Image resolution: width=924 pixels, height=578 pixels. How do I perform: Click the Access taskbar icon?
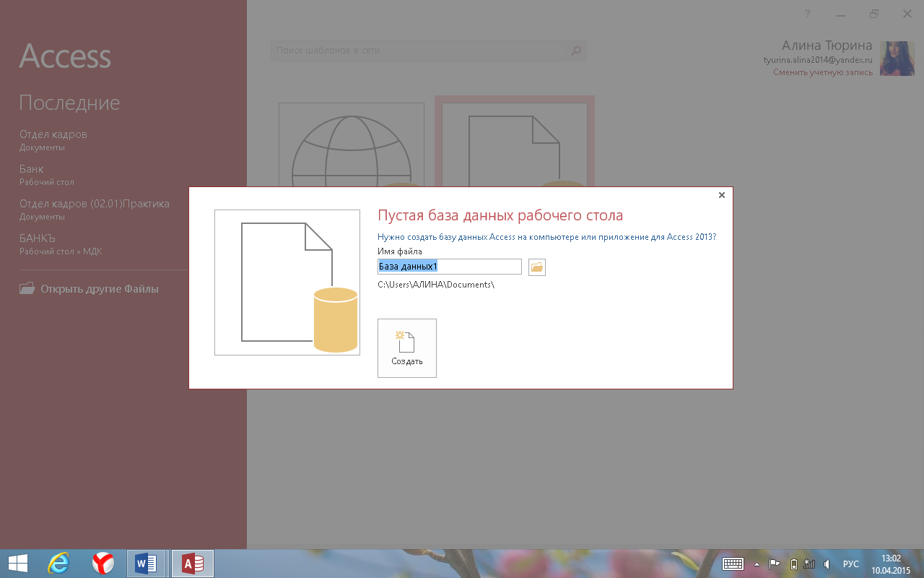point(192,564)
